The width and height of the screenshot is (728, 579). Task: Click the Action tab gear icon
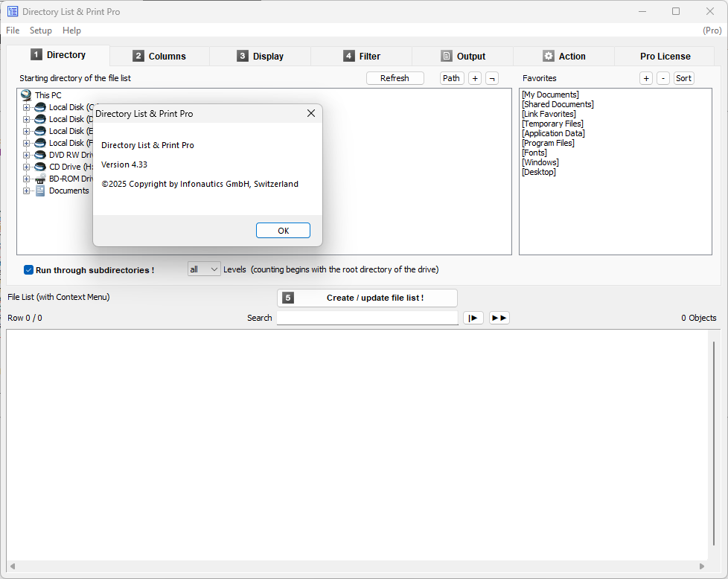549,56
